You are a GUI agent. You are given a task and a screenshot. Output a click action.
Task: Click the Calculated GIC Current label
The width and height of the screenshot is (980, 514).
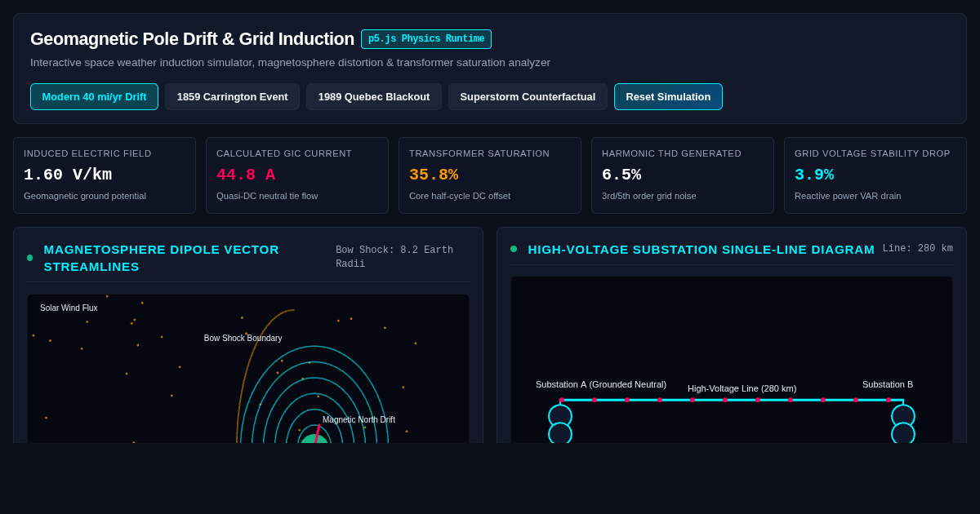pyautogui.click(x=284, y=153)
